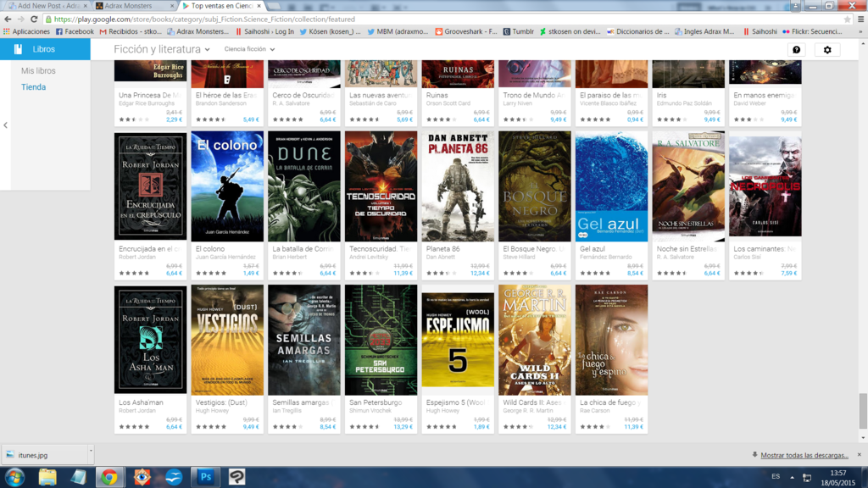
Task: Click the Iris book title
Action: pyautogui.click(x=661, y=95)
